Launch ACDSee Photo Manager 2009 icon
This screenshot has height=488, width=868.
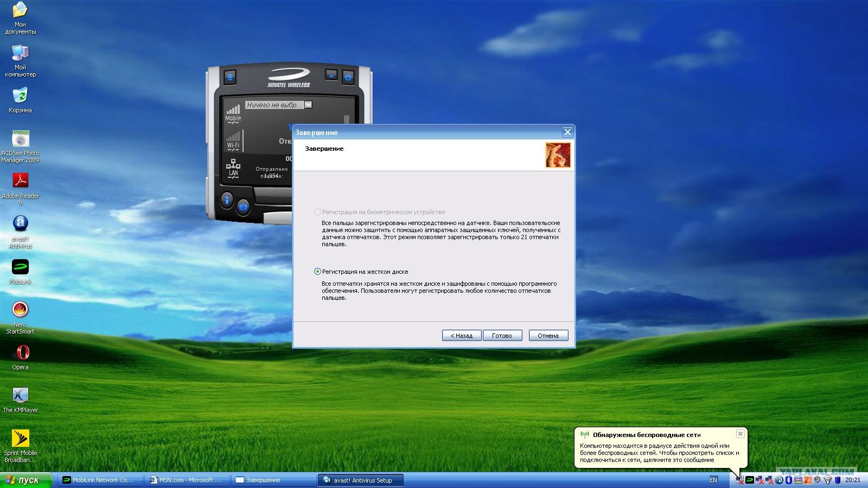[x=20, y=146]
